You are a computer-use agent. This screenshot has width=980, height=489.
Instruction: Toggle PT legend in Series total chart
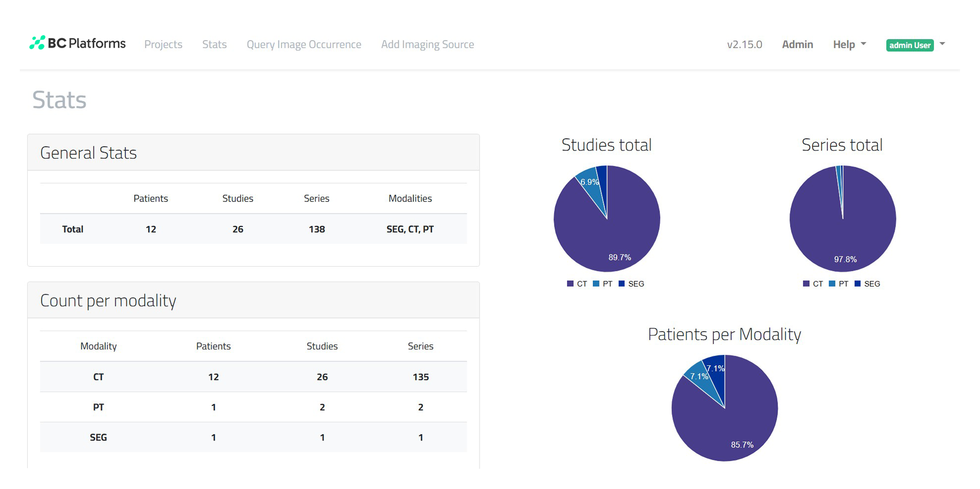pos(839,284)
